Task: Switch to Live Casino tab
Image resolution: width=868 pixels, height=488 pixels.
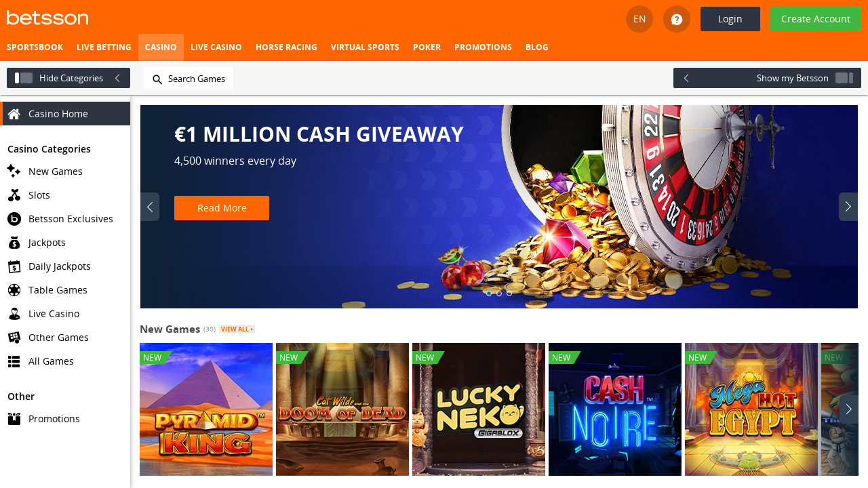Action: (x=216, y=47)
